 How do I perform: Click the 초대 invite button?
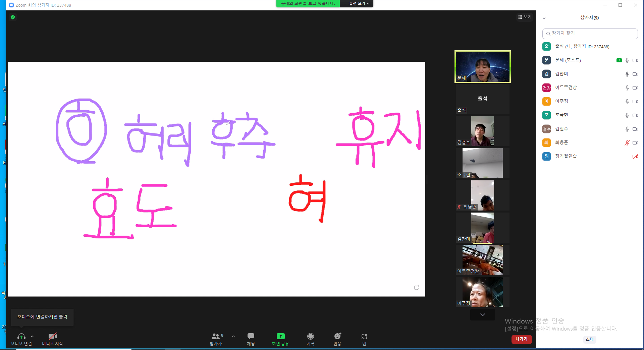[590, 339]
